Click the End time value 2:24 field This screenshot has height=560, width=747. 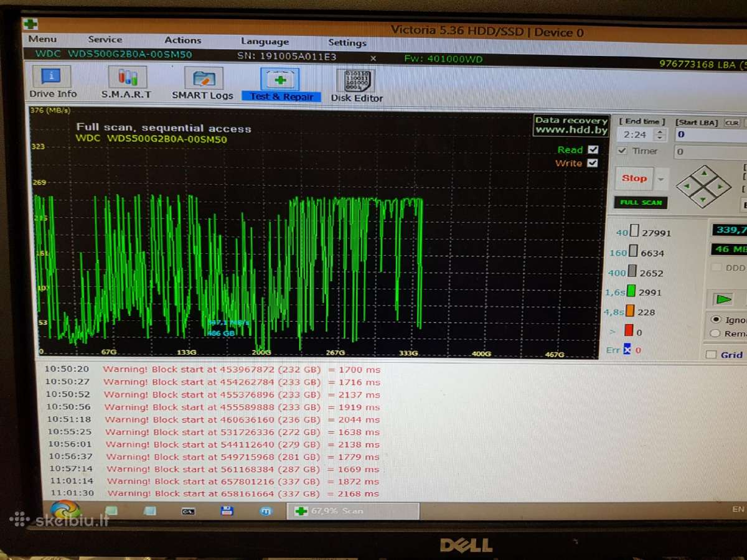[x=636, y=134]
